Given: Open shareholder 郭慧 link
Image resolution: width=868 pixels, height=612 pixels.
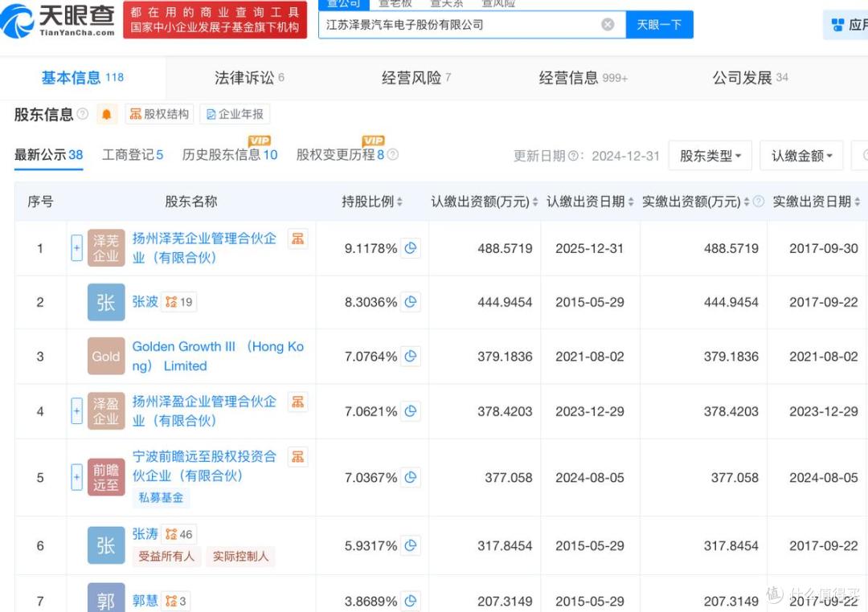Looking at the screenshot, I should 145,601.
